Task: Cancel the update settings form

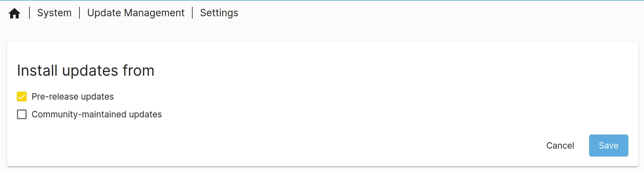Action: [560, 146]
